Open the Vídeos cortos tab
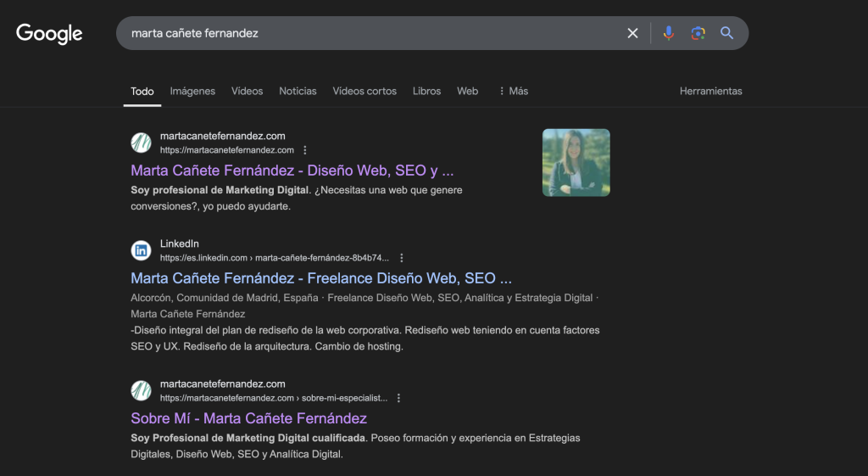Viewport: 868px width, 476px height. tap(364, 91)
